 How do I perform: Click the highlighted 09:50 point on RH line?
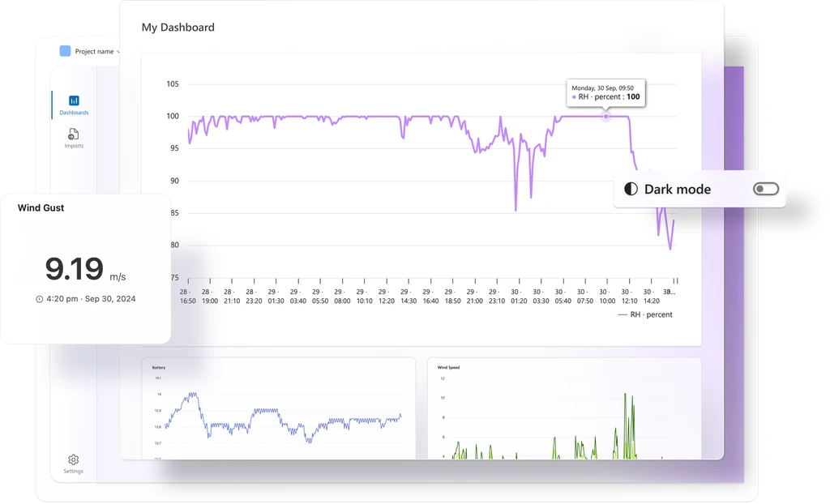point(606,117)
